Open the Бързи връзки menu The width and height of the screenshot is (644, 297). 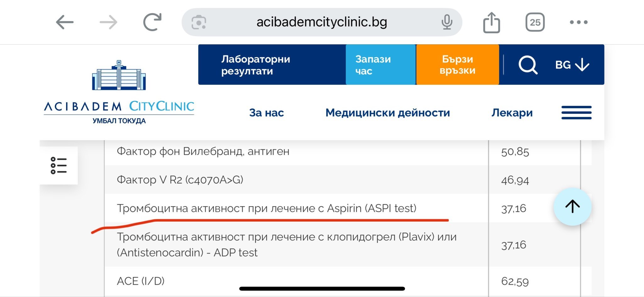coord(457,65)
